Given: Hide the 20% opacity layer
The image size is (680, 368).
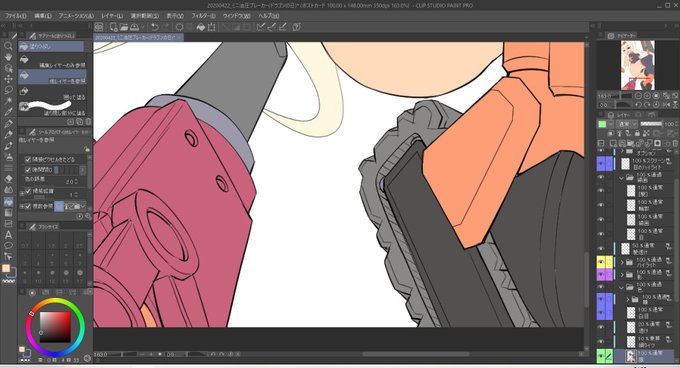Looking at the screenshot, I should click(x=601, y=326).
